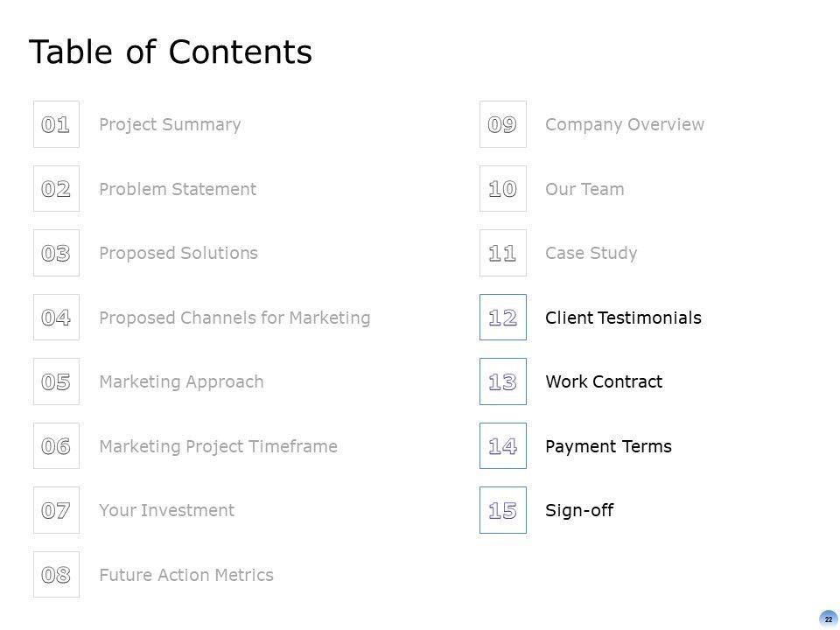Click the 08 number box

tap(56, 575)
